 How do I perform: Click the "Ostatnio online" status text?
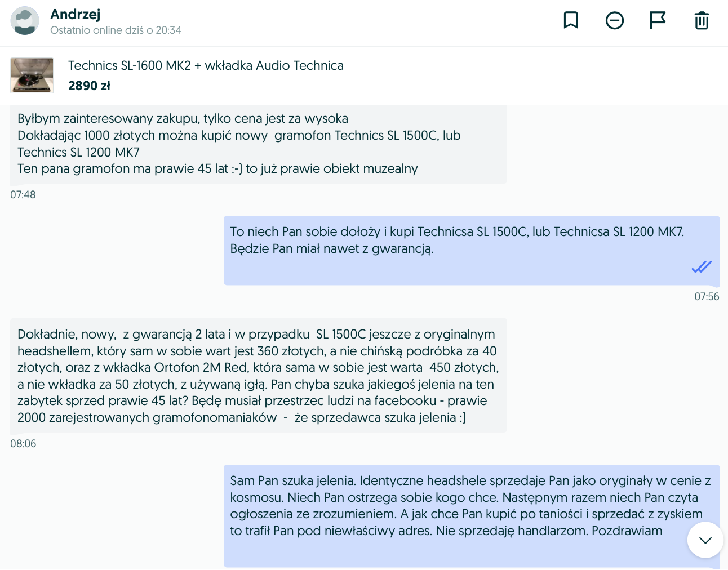(x=116, y=30)
